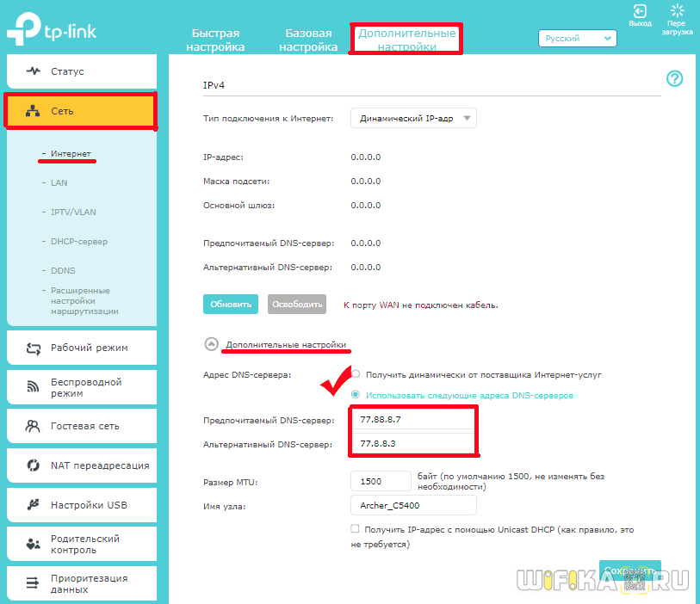
Task: Click the NAT переадресация circular icon
Action: [33, 465]
